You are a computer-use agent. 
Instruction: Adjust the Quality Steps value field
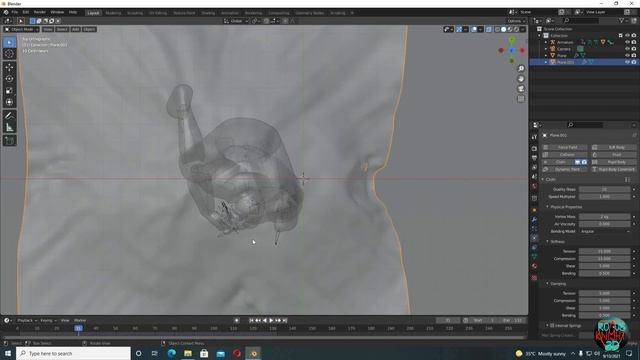[604, 189]
